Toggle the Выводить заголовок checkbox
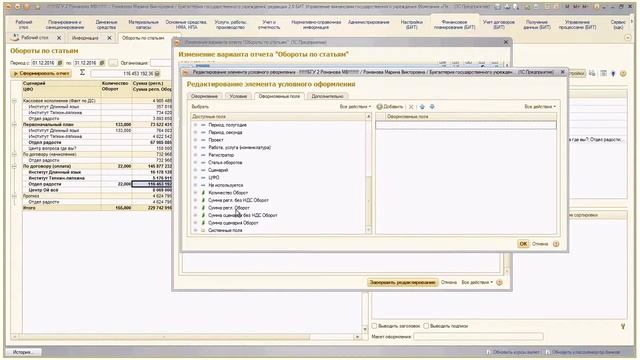The width and height of the screenshot is (640, 360). tap(374, 326)
